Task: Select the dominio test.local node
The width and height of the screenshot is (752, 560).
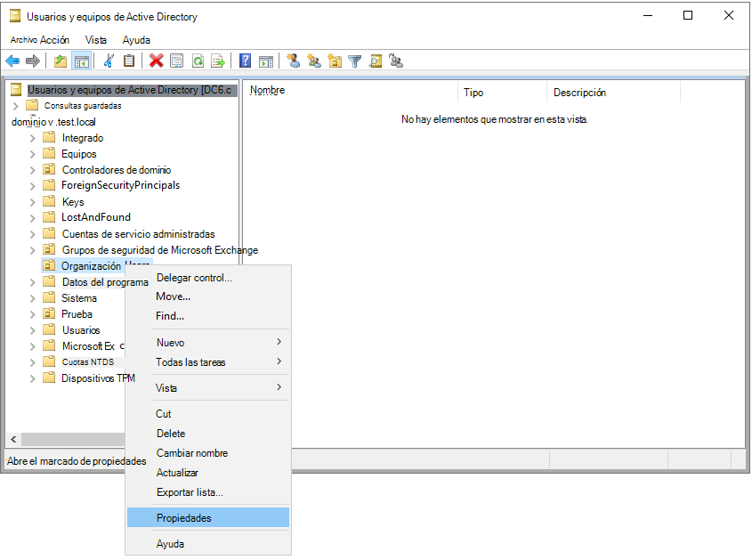Action: [x=53, y=122]
